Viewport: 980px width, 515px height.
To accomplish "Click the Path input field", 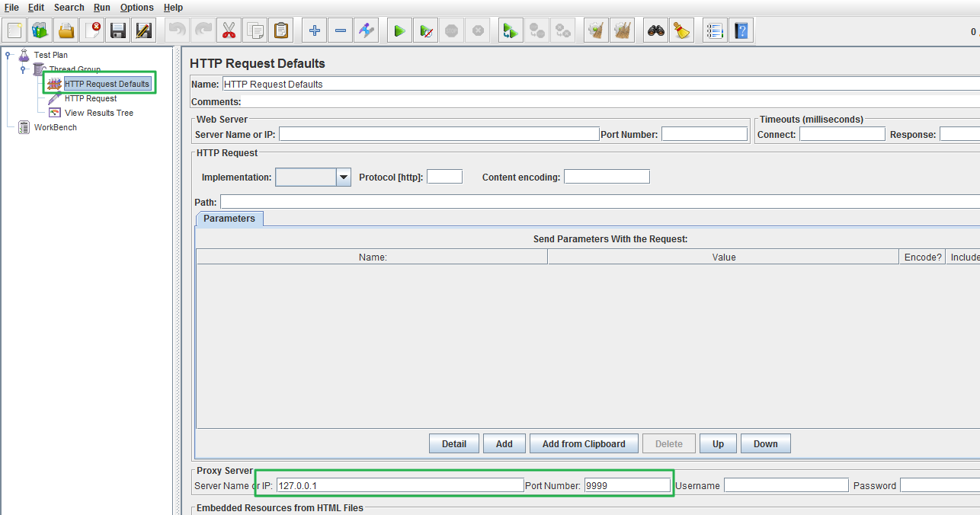I will pos(600,202).
